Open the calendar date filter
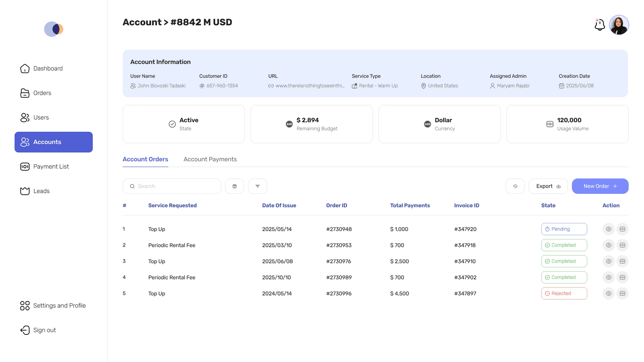The height and width of the screenshot is (362, 644). point(235,186)
